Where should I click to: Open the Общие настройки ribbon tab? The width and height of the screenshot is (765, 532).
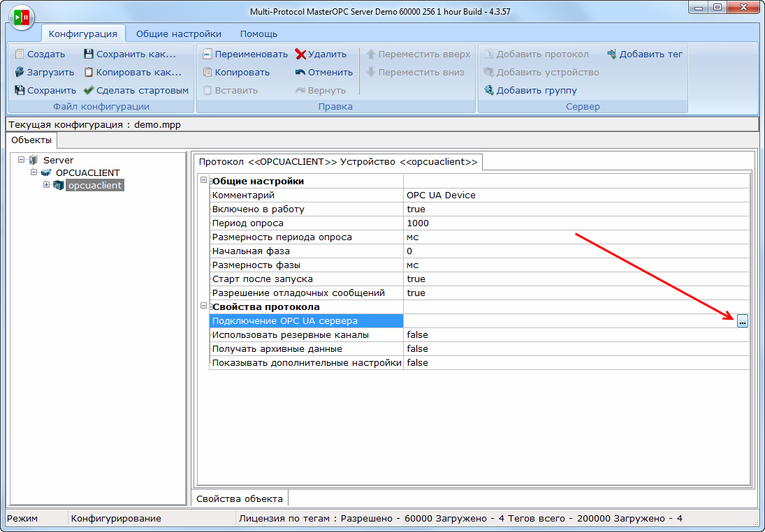click(x=178, y=34)
